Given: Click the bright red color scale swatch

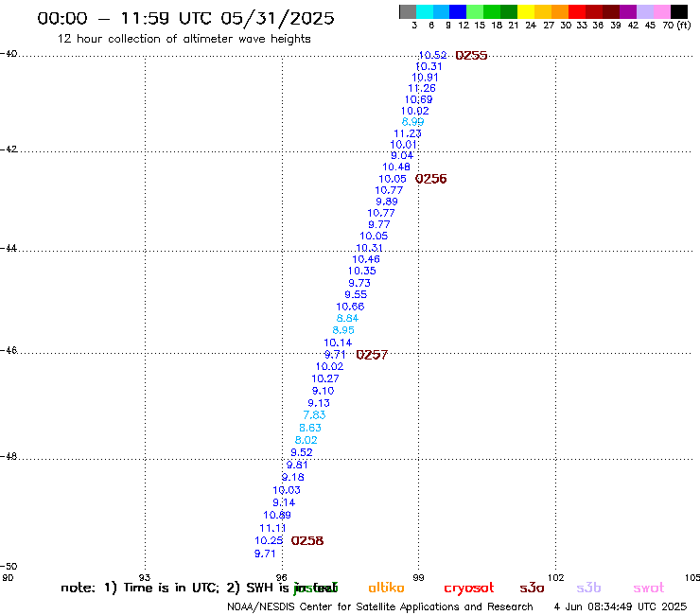Looking at the screenshot, I should (577, 11).
